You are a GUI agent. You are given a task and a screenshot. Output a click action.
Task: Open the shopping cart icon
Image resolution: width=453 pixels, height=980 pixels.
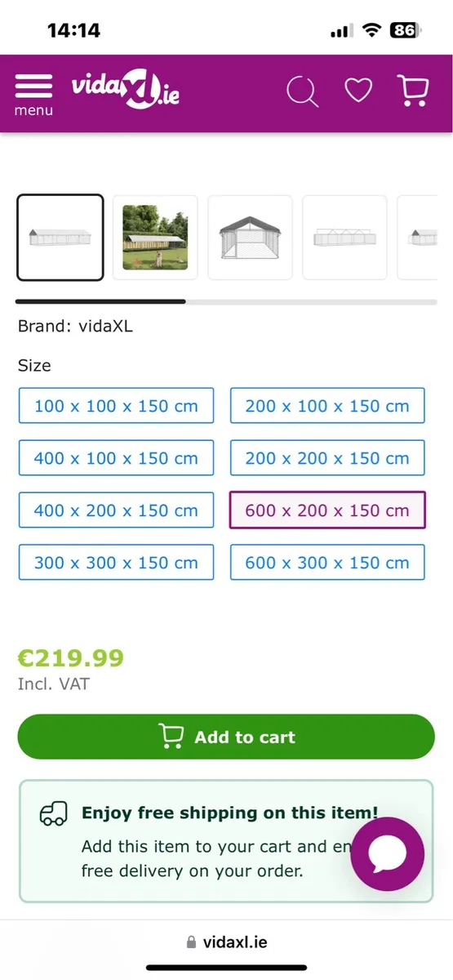pyautogui.click(x=413, y=91)
